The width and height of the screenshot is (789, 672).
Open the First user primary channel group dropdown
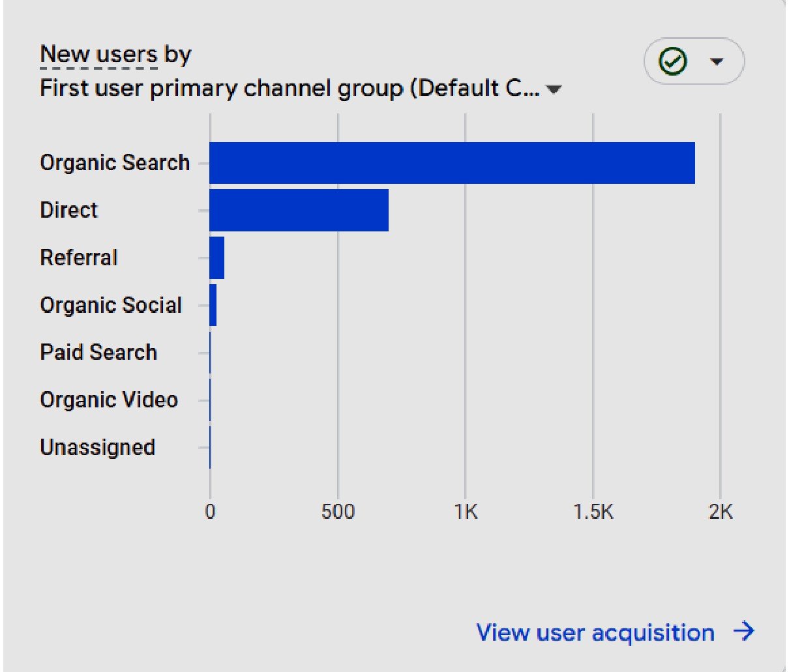[290, 89]
